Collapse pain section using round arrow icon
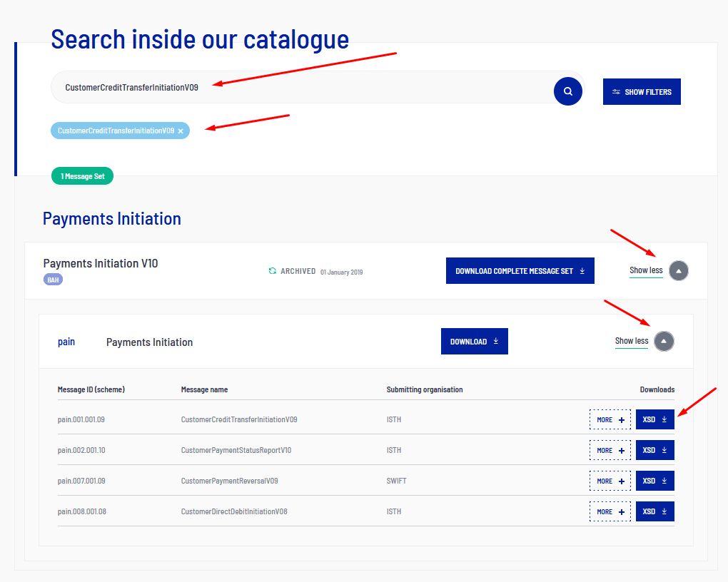 (x=664, y=341)
